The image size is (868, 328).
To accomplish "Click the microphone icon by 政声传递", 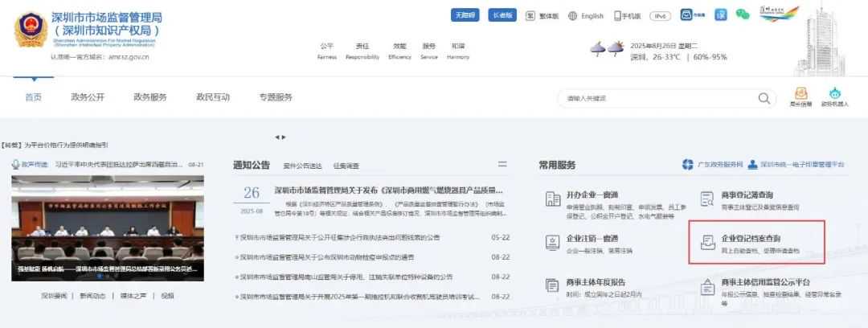I will (x=16, y=165).
